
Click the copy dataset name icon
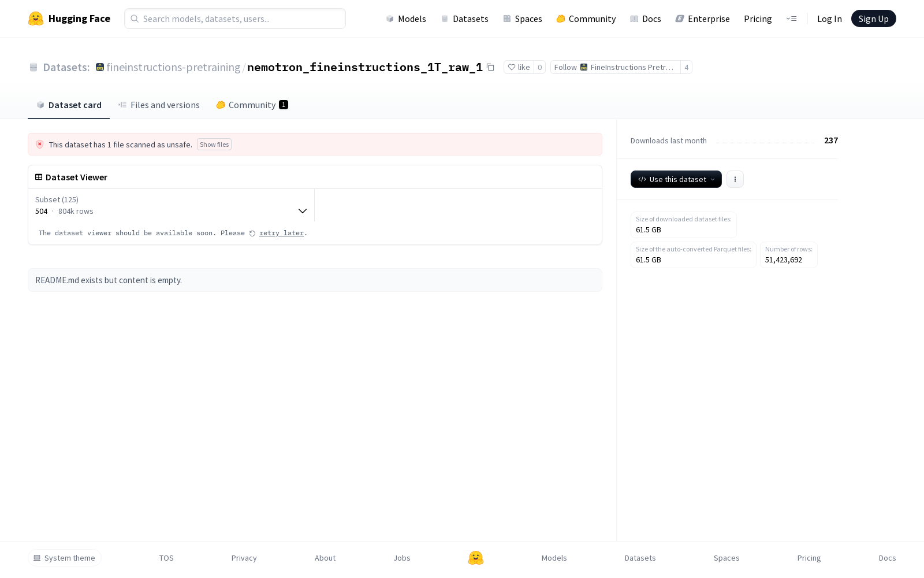(490, 67)
